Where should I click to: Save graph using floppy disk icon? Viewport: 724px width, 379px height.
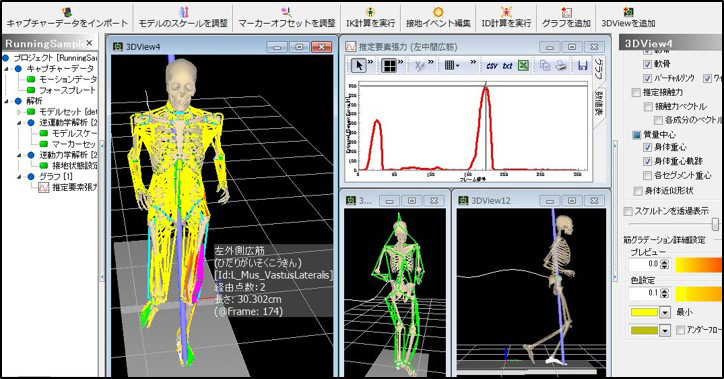(x=583, y=66)
